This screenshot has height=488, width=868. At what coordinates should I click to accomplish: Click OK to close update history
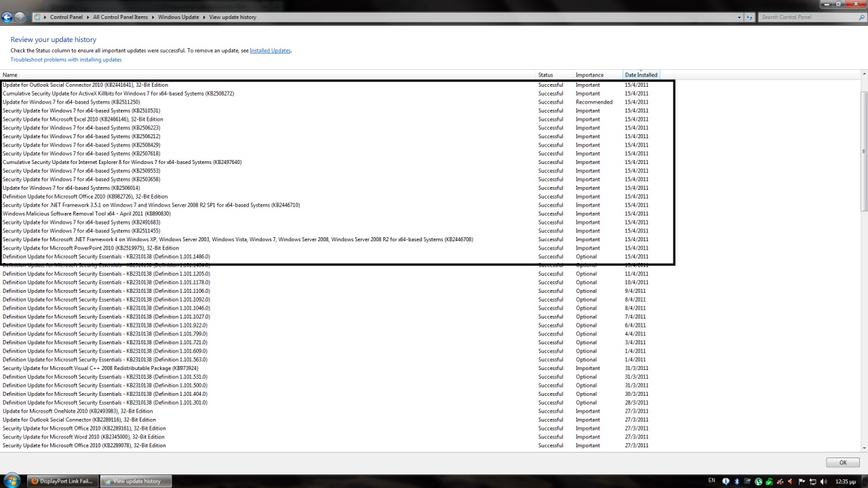(843, 462)
